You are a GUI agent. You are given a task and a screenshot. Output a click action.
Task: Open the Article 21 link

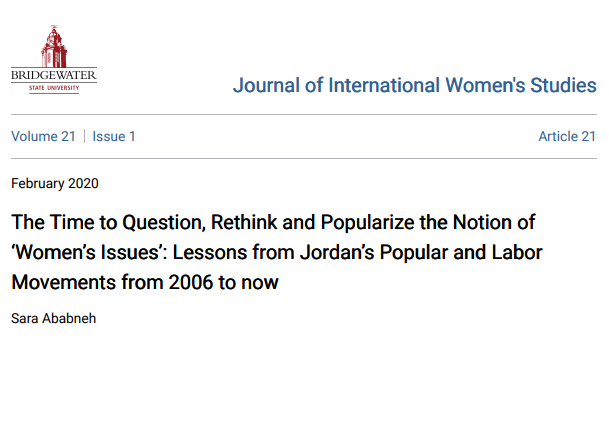(567, 136)
